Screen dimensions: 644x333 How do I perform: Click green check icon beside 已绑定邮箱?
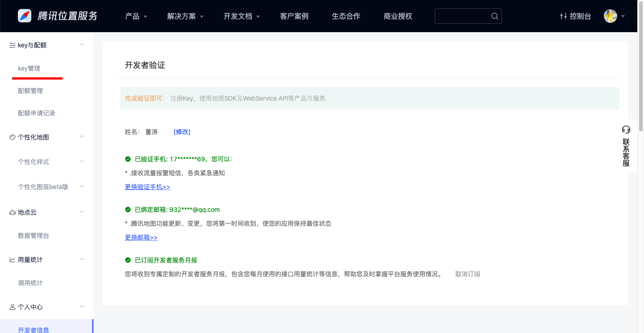click(128, 210)
